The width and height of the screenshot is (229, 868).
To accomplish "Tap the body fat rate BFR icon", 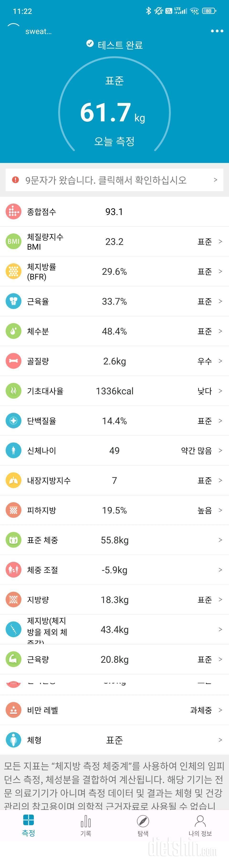I will pos(13,271).
